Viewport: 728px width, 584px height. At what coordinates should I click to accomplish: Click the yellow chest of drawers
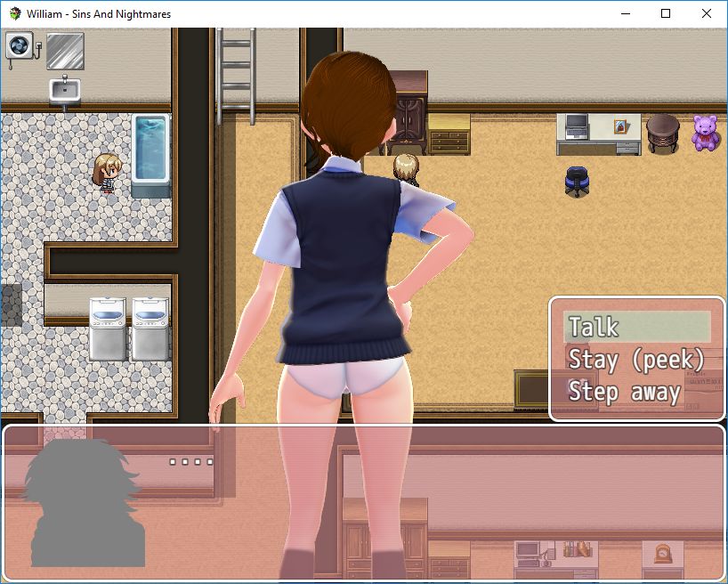(x=449, y=134)
